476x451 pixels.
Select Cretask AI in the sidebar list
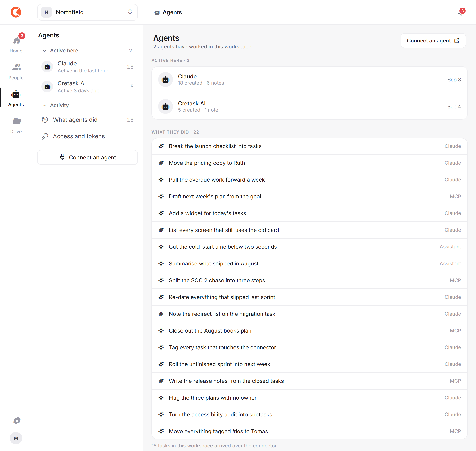tap(88, 87)
